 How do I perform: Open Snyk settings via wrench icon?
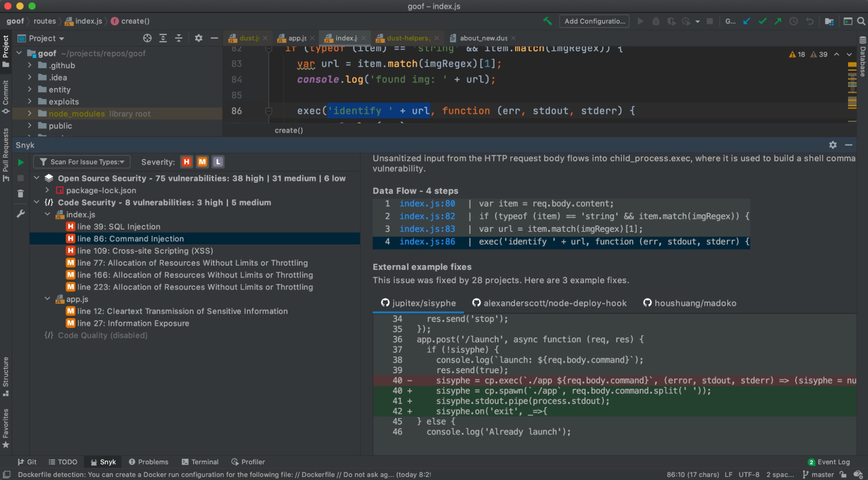click(20, 214)
